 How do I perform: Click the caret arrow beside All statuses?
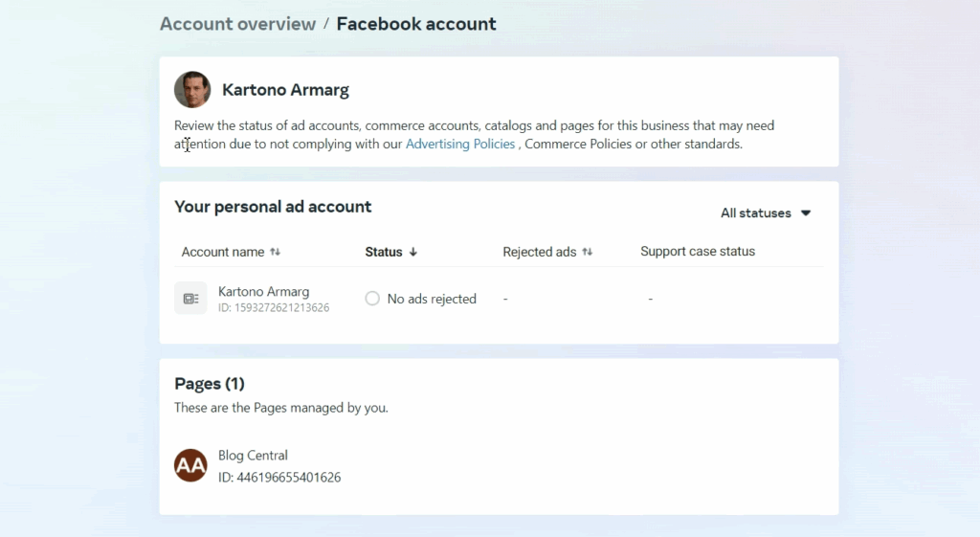coord(806,213)
